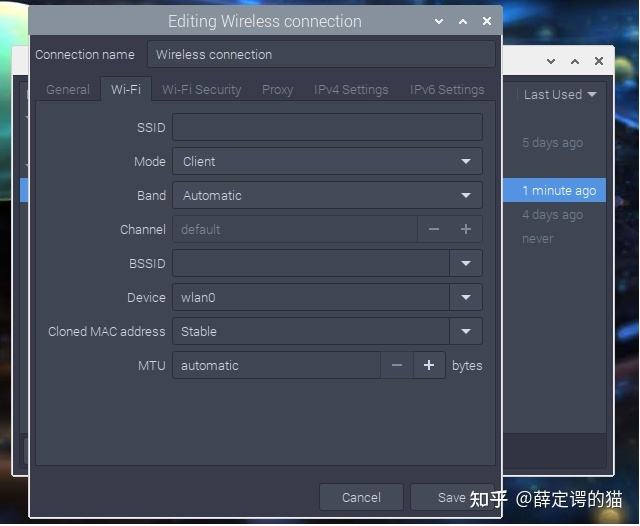Click the Connection name field

pyautogui.click(x=321, y=54)
